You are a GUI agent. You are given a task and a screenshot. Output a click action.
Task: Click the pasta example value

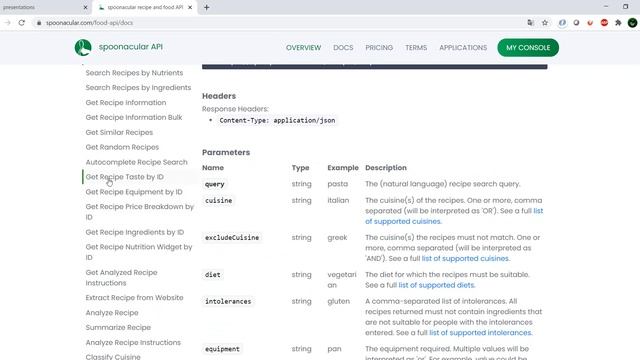338,184
